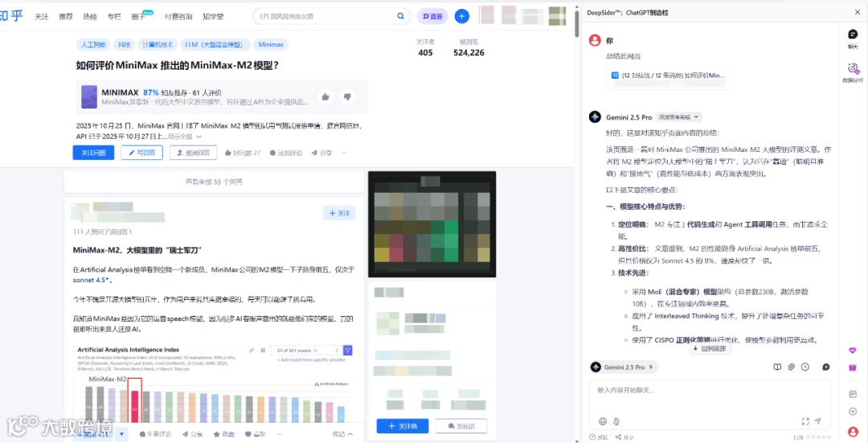Click the LLM (大型语言模型) topic tag
The image size is (868, 443).
click(x=216, y=45)
